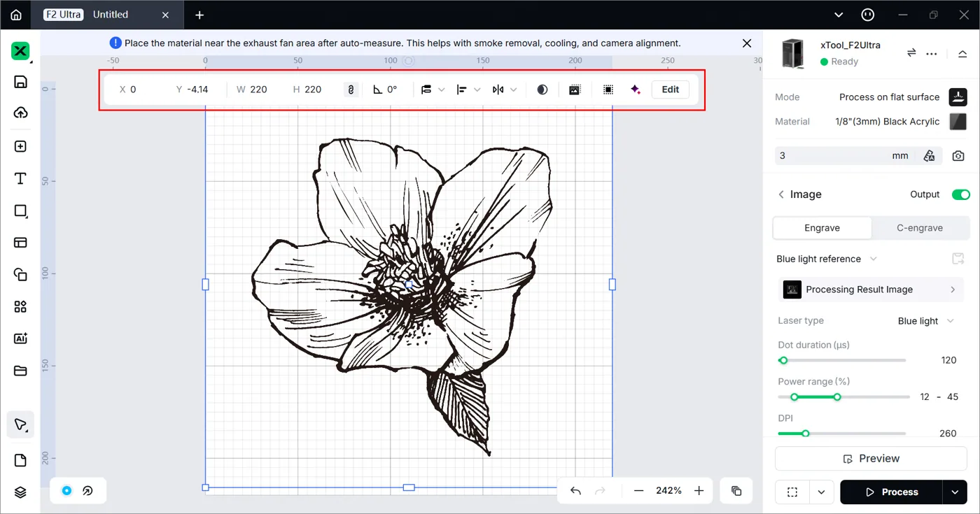Click the flat surface mode icon

958,97
